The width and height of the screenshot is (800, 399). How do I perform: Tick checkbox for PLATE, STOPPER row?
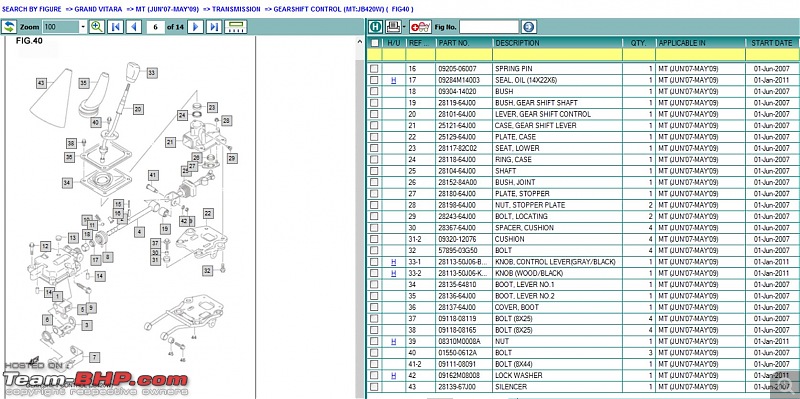(374, 193)
